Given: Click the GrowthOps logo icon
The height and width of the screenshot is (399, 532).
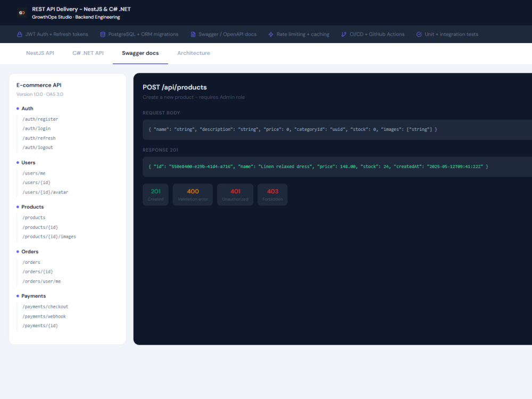Looking at the screenshot, I should click(22, 13).
